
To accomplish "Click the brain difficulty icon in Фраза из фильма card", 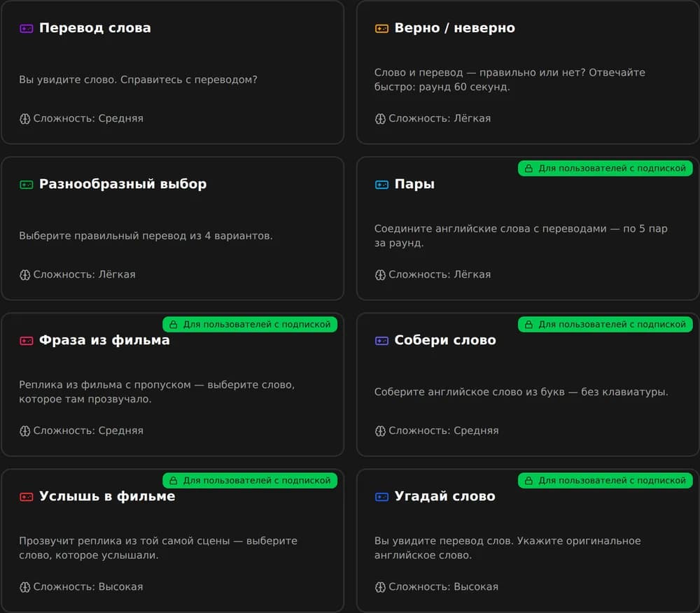I will (25, 431).
